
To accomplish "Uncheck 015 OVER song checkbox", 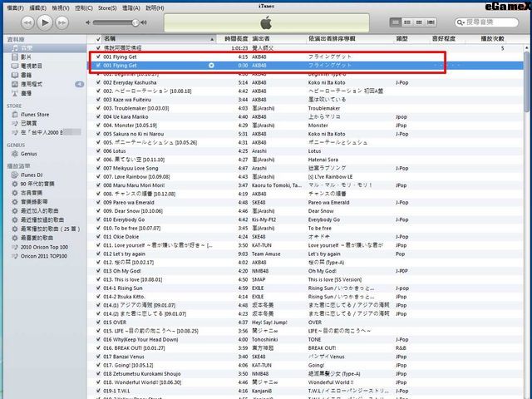I will pyautogui.click(x=98, y=323).
